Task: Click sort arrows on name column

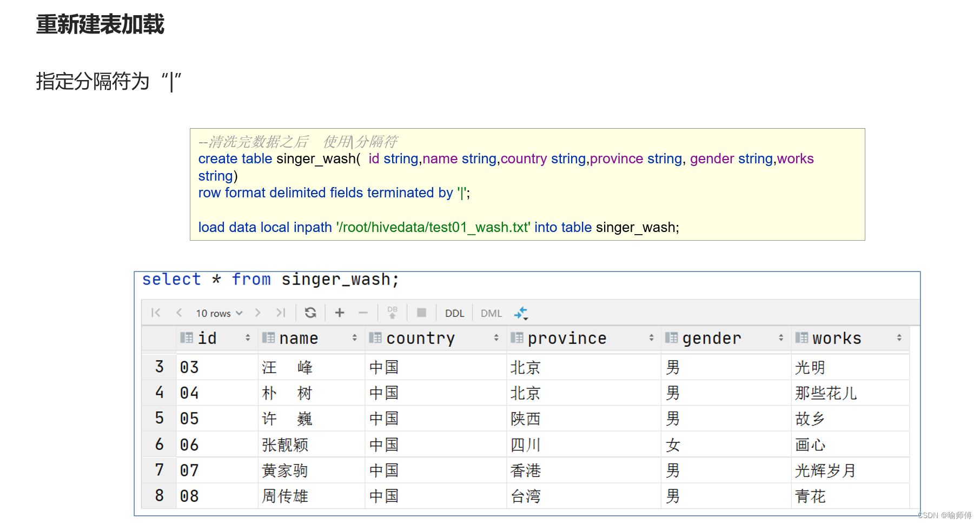Action: (355, 337)
